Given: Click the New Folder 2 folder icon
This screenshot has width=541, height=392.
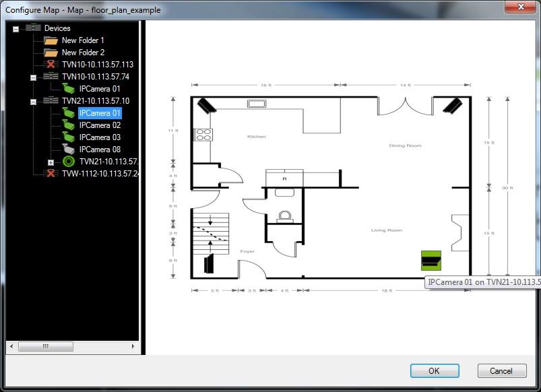Looking at the screenshot, I should tap(51, 53).
